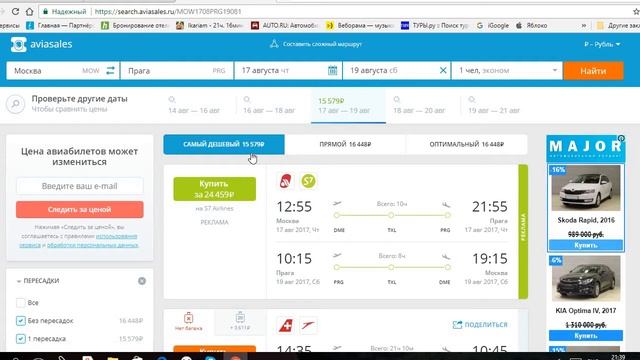Collapse the Пересадки filter section
640x360 pixels.
pyautogui.click(x=38, y=281)
